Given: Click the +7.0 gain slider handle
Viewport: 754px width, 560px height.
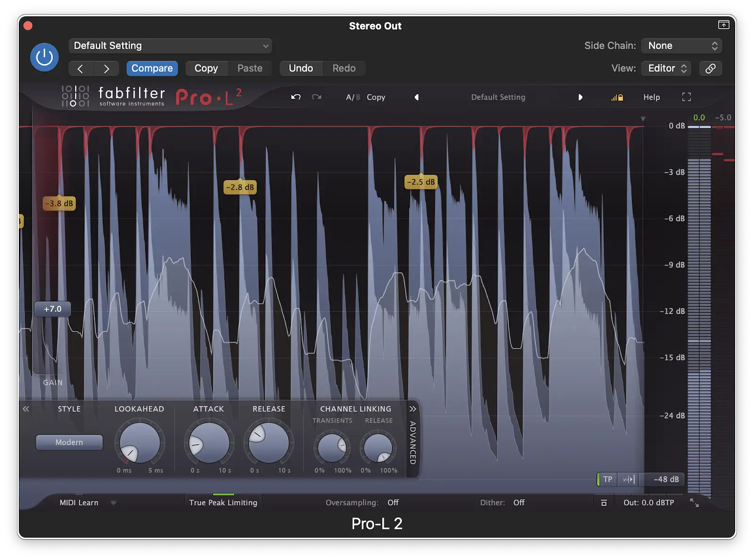Looking at the screenshot, I should click(53, 309).
